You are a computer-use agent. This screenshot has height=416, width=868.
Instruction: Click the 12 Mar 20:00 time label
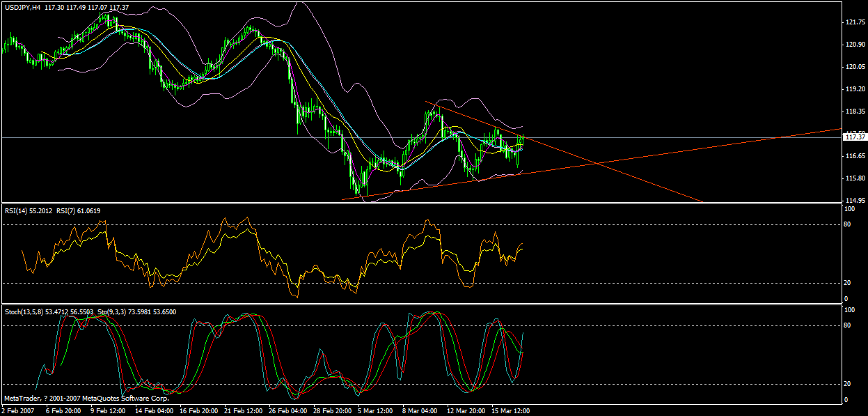(x=466, y=410)
